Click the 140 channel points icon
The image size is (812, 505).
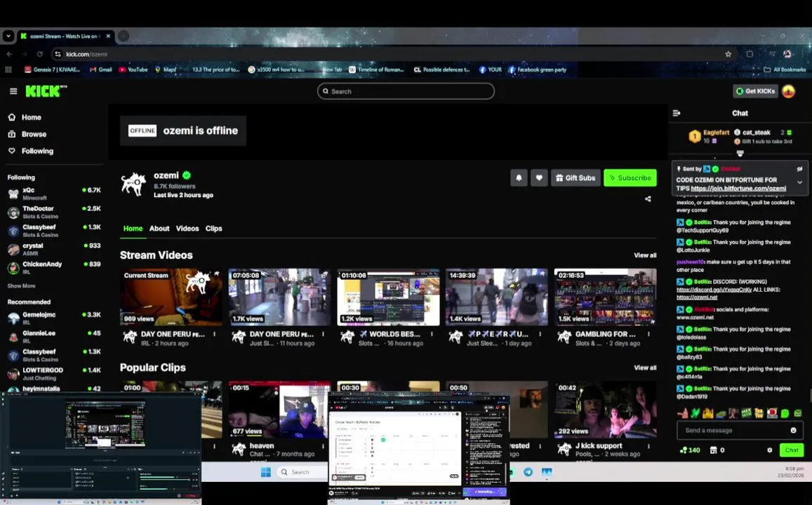pos(690,450)
